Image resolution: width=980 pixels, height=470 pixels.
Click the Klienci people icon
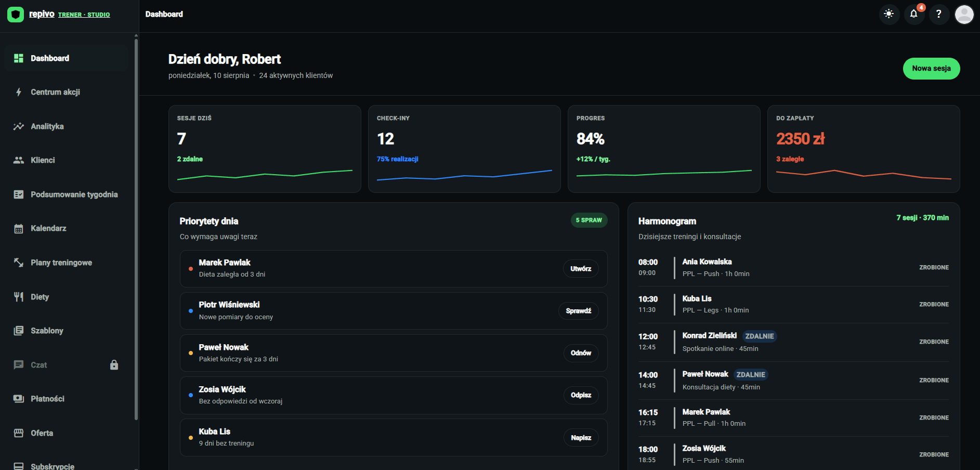pos(19,160)
